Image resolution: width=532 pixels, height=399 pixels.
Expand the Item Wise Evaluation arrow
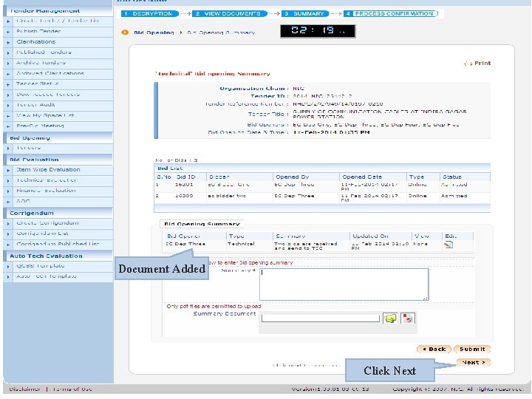(8, 171)
